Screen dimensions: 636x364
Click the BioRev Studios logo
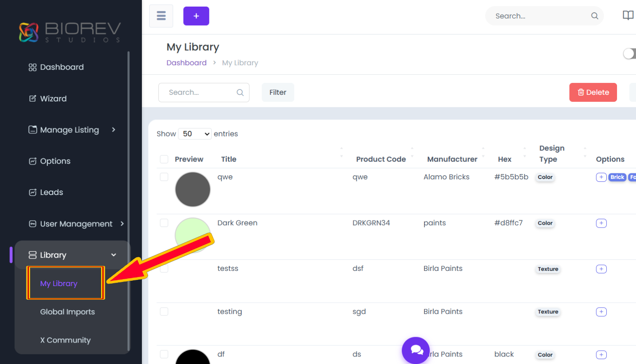pos(70,32)
